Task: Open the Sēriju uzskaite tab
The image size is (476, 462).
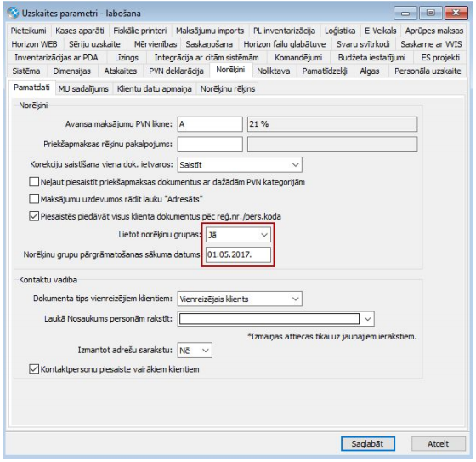Action: point(94,44)
